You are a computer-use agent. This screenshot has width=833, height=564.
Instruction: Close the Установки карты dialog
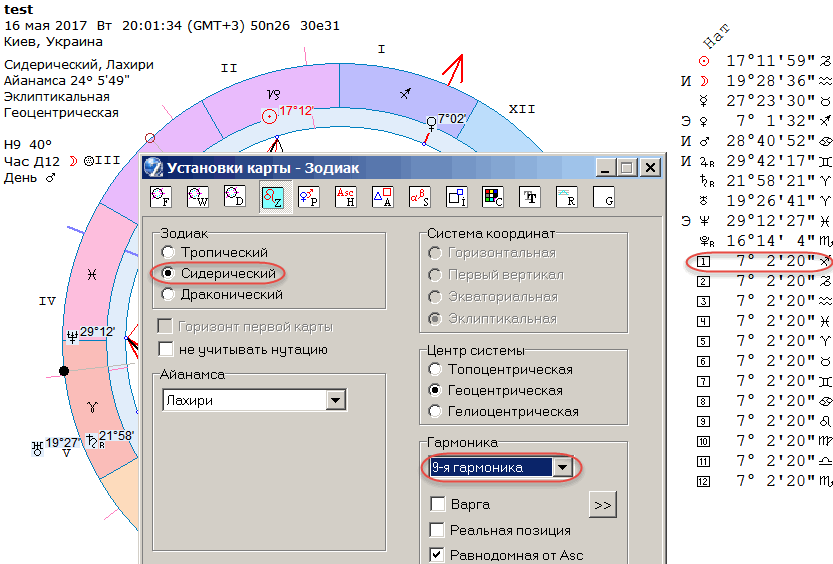650,167
